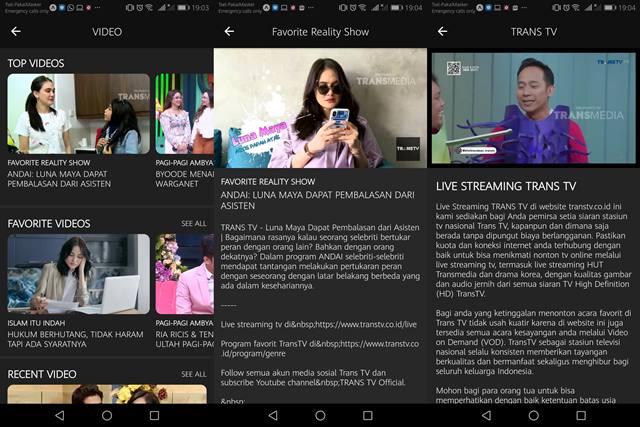This screenshot has height=427, width=640.
Task: Tap recent apps button under Favorite Reality Show screen
Action: (x=368, y=416)
